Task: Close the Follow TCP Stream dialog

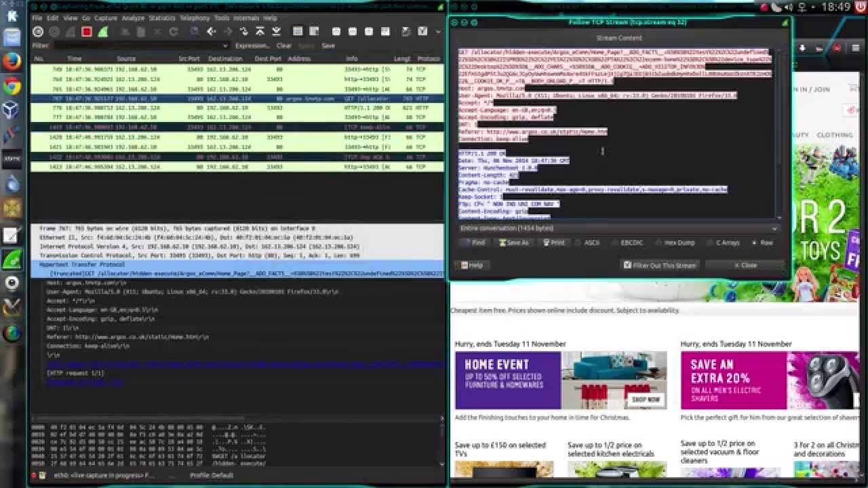Action: coord(745,265)
